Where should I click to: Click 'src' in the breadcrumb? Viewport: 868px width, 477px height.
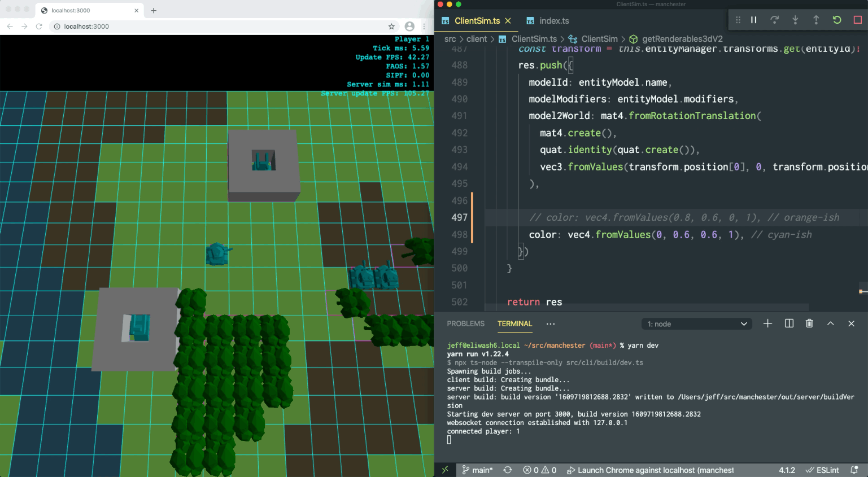pos(450,39)
